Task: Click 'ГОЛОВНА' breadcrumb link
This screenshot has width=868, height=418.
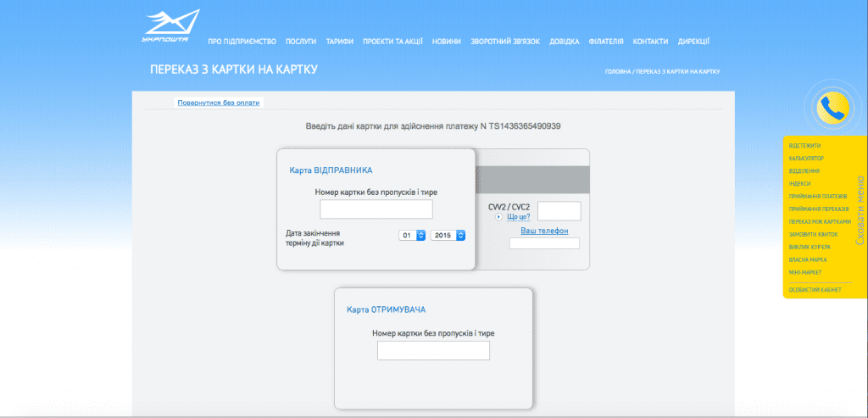Action: click(x=618, y=72)
